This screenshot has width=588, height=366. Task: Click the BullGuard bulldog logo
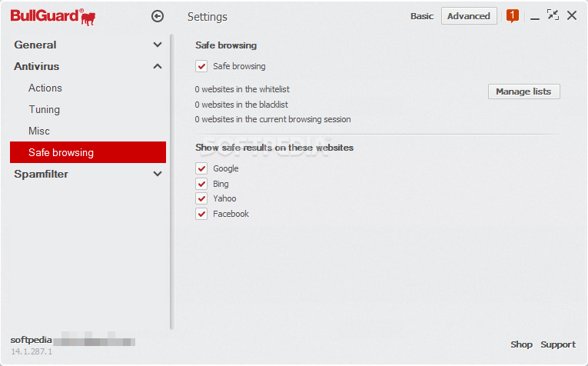point(53,17)
